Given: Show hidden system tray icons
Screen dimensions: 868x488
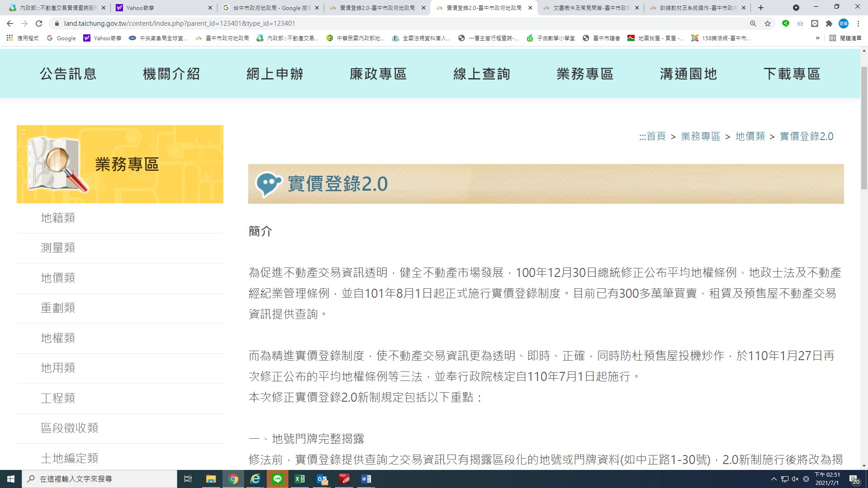Looking at the screenshot, I should (774, 479).
